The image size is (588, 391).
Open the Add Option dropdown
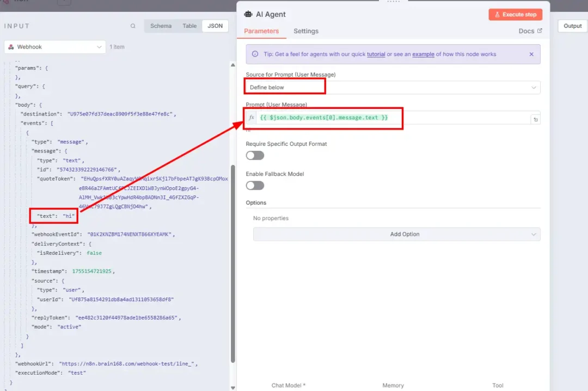coord(396,234)
